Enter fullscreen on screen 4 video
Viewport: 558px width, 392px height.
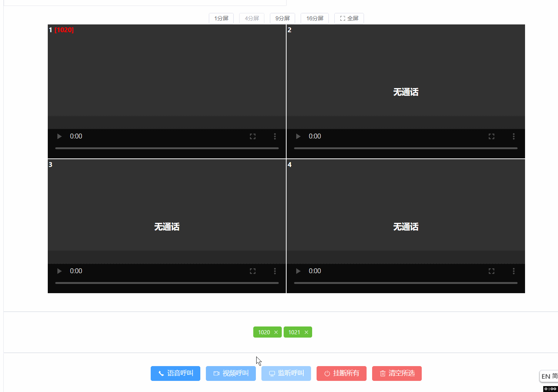[491, 271]
